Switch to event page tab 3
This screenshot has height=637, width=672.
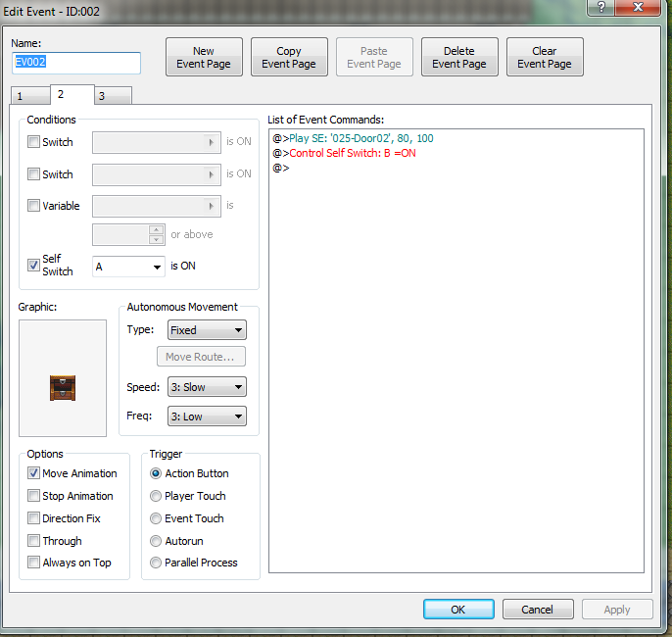114,96
